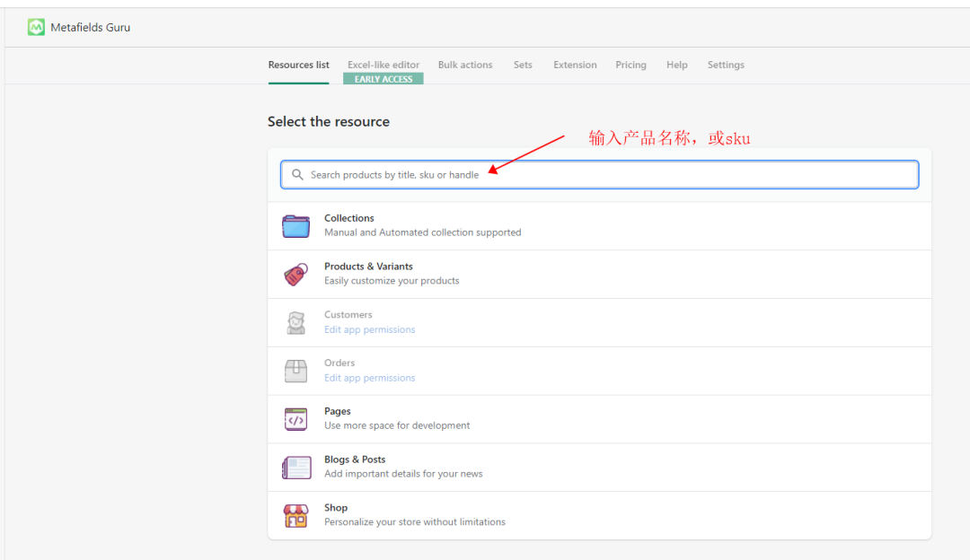Click the Collections folder icon
Screen dimensions: 970x560
295,226
